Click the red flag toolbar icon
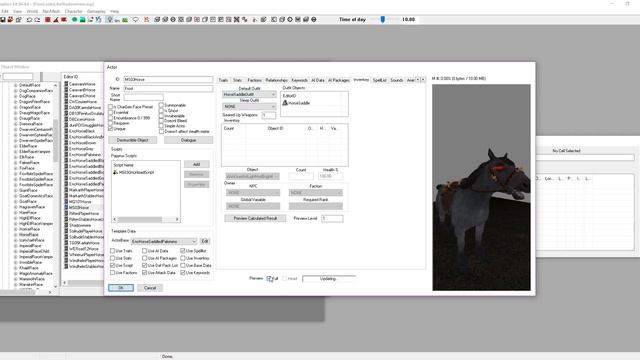Image resolution: width=640 pixels, height=360 pixels. (x=64, y=20)
